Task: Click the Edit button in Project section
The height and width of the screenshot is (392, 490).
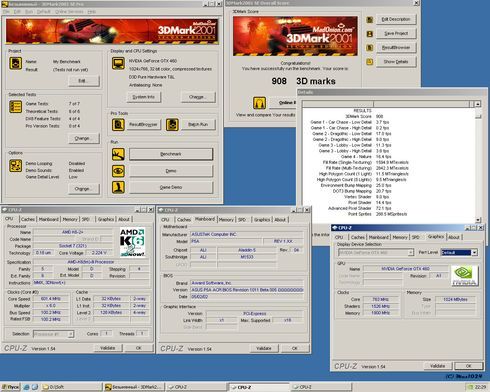Action: coord(84,81)
